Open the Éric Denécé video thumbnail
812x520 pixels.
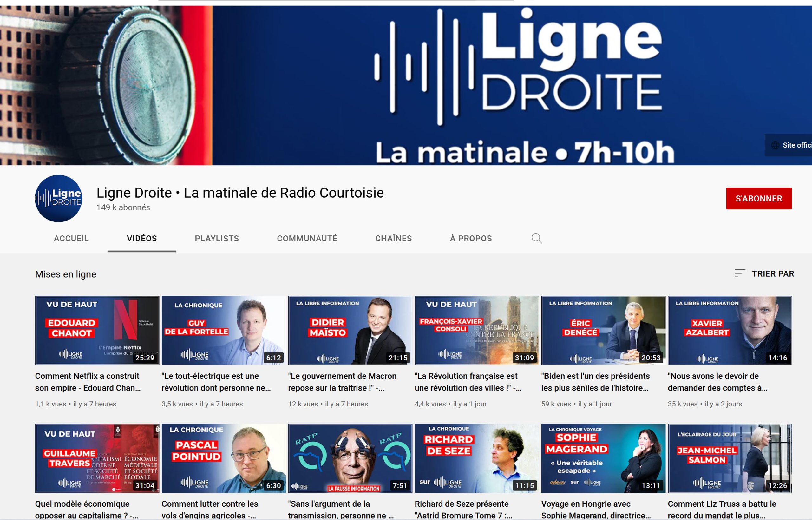(x=603, y=331)
